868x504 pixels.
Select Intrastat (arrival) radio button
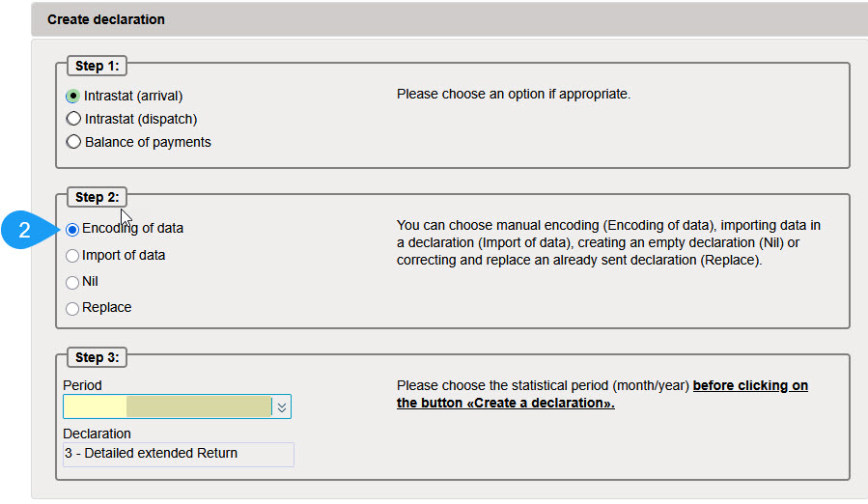coord(73,97)
